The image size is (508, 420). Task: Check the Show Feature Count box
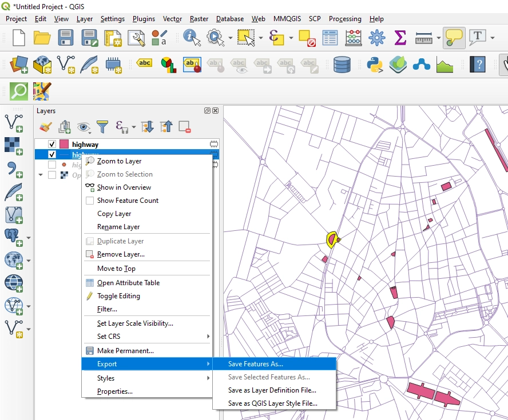click(90, 201)
